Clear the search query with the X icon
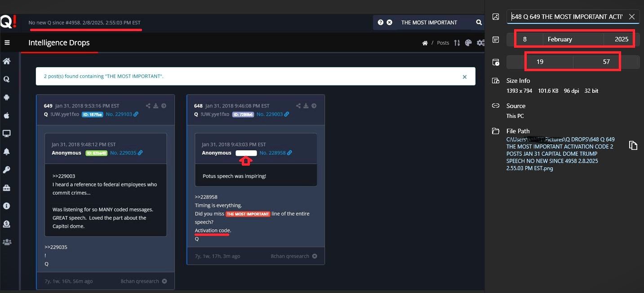This screenshot has height=293, width=644. coord(389,23)
